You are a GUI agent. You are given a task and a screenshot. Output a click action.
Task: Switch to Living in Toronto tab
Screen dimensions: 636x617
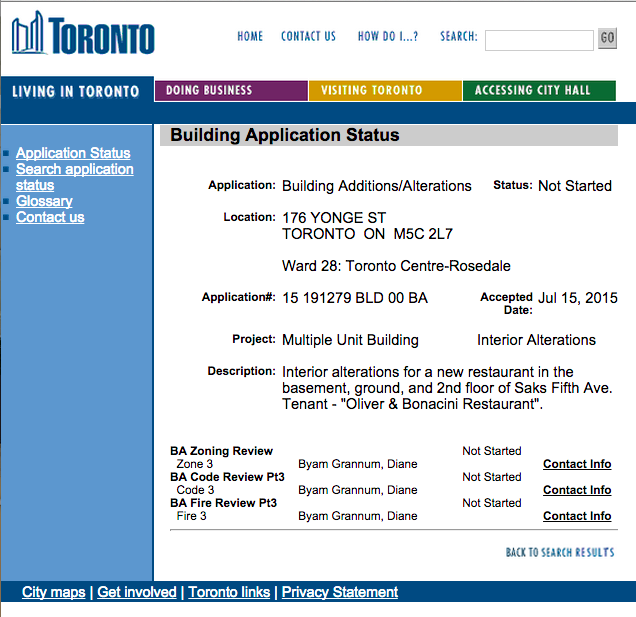coord(76,91)
